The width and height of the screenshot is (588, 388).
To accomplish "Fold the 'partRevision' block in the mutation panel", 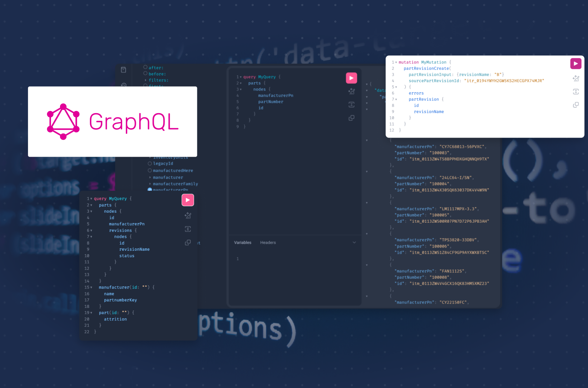I will tap(396, 100).
